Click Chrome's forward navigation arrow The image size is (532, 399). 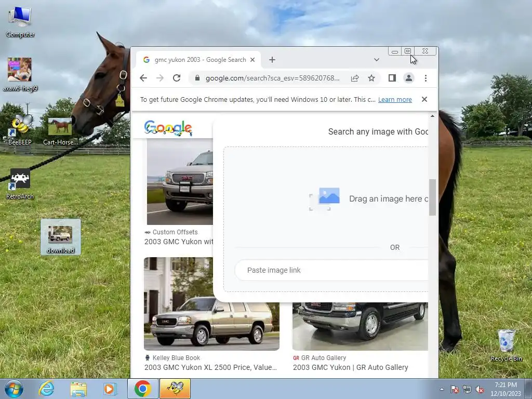[x=160, y=78]
